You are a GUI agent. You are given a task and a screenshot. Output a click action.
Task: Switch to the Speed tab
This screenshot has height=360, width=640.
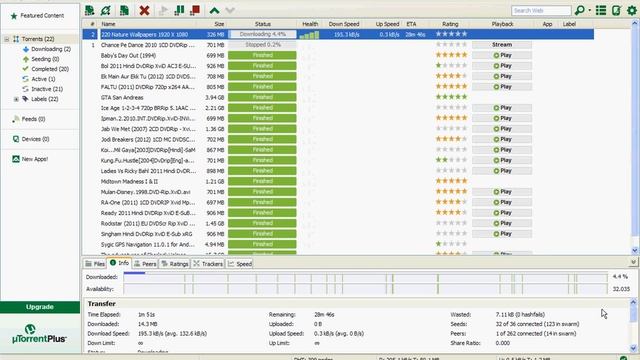(240, 264)
